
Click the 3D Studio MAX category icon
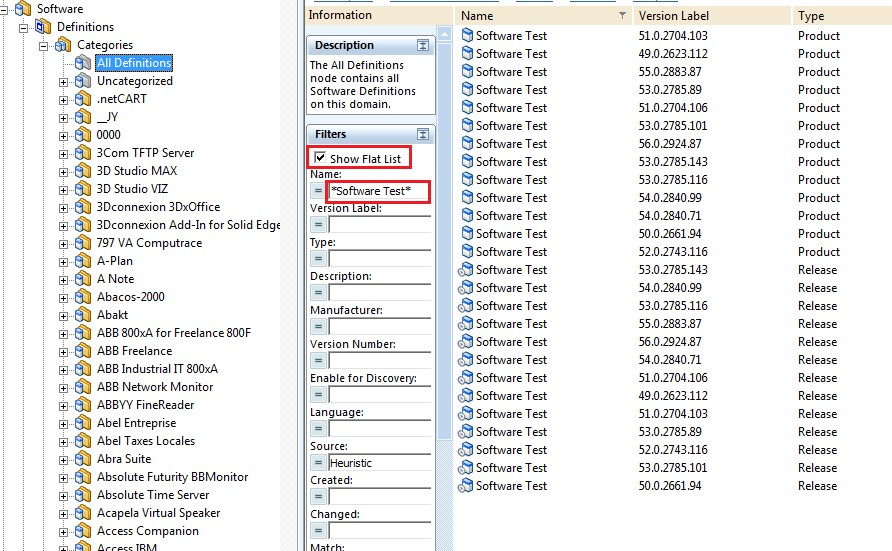point(82,171)
